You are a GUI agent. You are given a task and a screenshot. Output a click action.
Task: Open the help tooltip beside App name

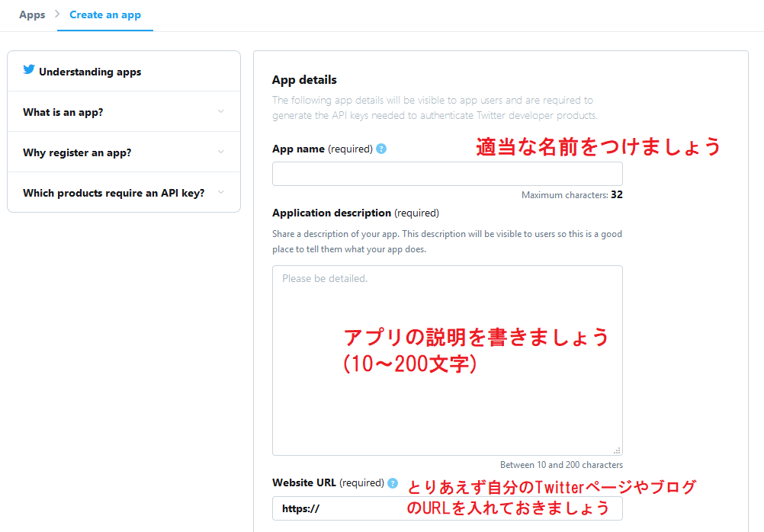click(380, 149)
